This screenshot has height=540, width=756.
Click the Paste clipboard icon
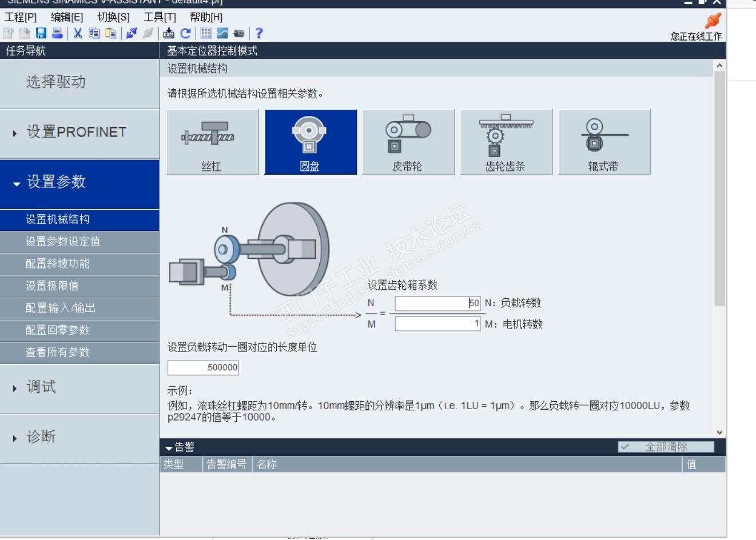point(110,34)
